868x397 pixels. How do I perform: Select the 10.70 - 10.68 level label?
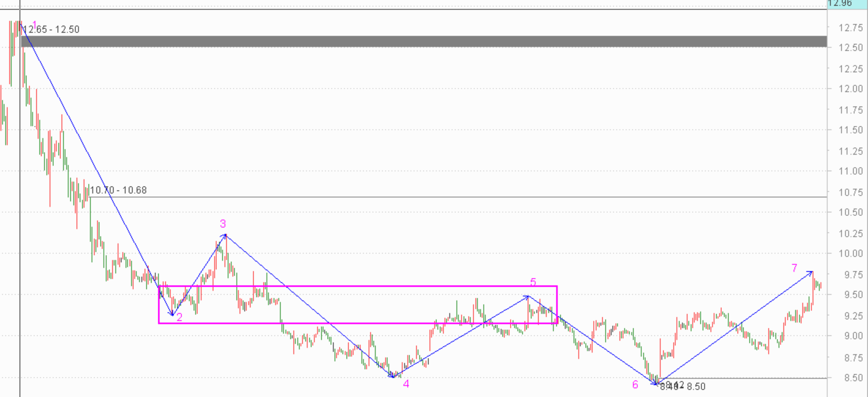[x=118, y=190]
